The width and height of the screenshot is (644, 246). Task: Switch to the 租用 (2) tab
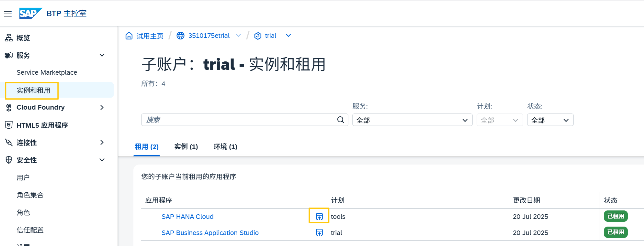coord(147,147)
